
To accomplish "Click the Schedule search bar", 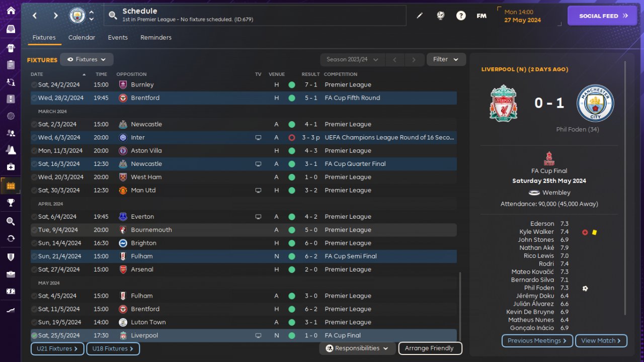I will point(255,16).
